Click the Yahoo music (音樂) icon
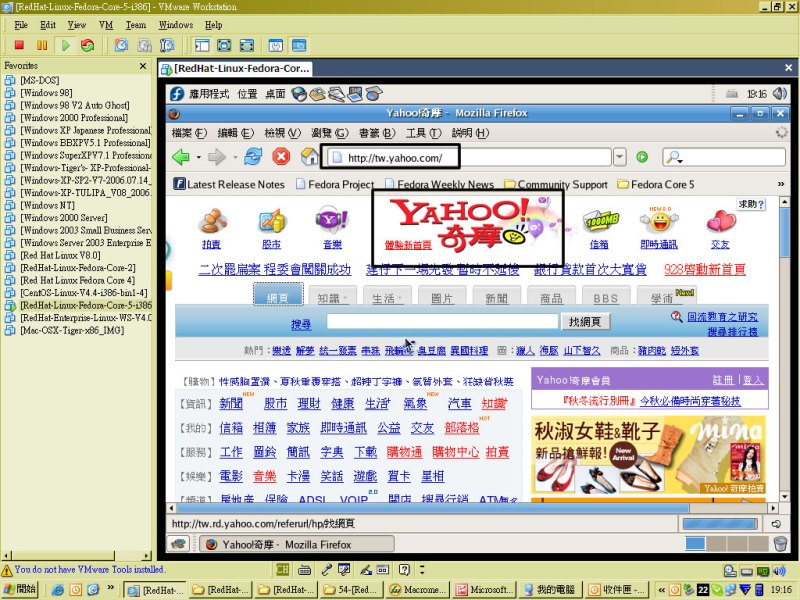 point(332,220)
